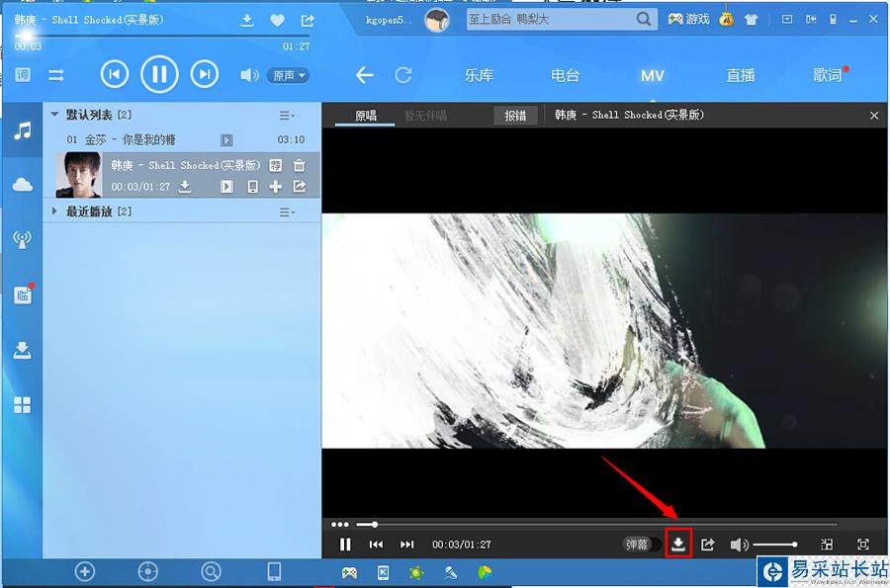Open the 直播 tab
This screenshot has height=588, width=890.
pos(740,75)
